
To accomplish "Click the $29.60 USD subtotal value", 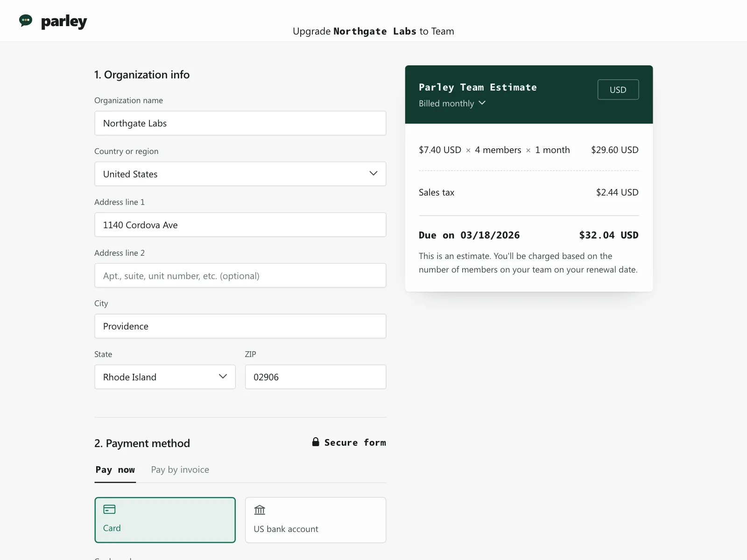I will tap(615, 150).
